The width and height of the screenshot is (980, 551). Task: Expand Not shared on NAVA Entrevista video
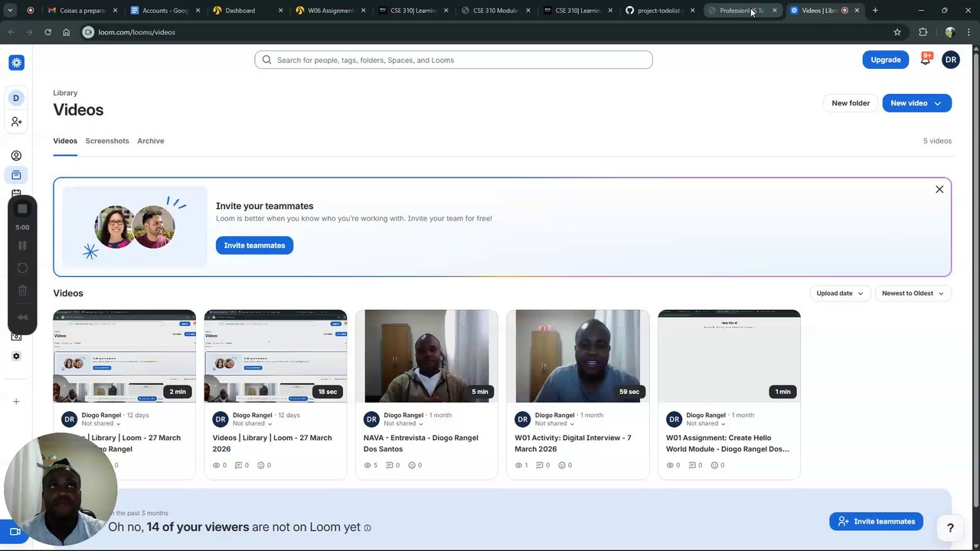402,423
